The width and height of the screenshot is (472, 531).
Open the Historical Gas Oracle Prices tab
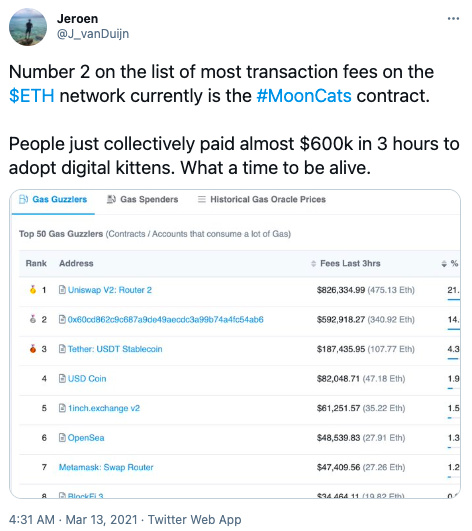coord(261,199)
